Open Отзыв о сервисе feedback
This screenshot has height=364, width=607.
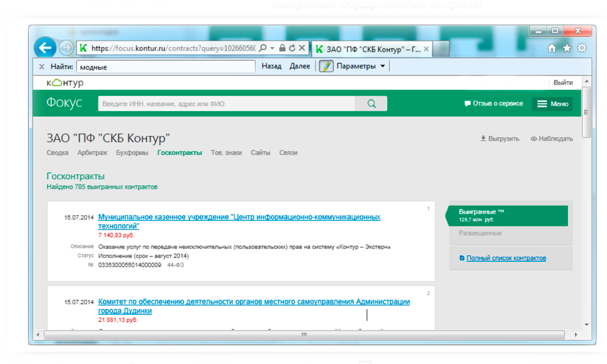493,103
